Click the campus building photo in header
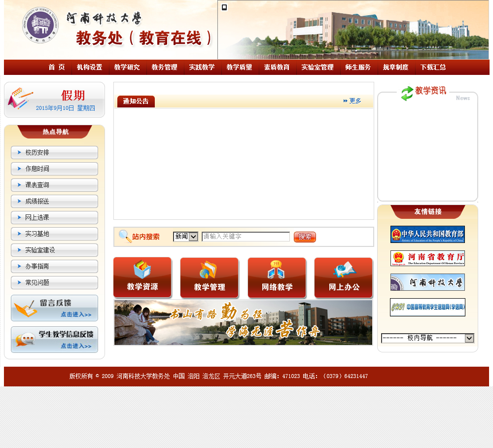The width and height of the screenshot is (493, 448). [x=353, y=30]
